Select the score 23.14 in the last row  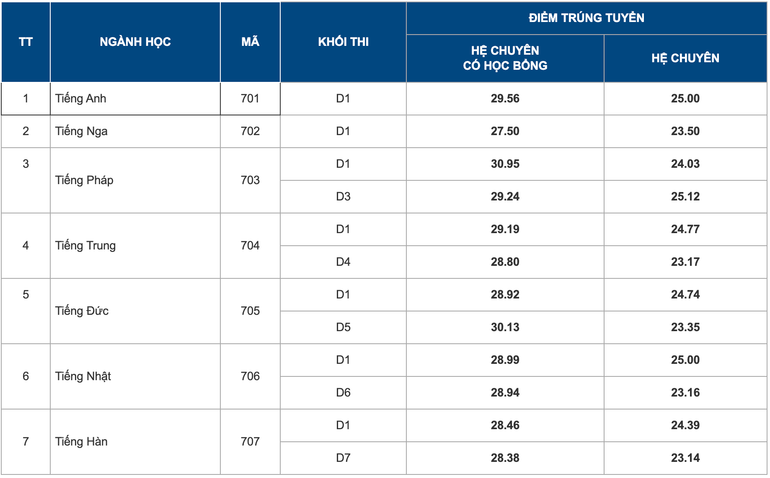(685, 458)
